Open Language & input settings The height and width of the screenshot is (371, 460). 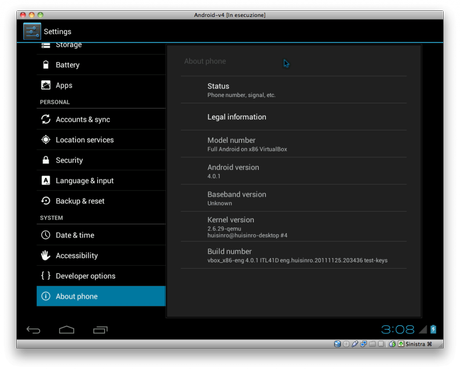pos(101,180)
